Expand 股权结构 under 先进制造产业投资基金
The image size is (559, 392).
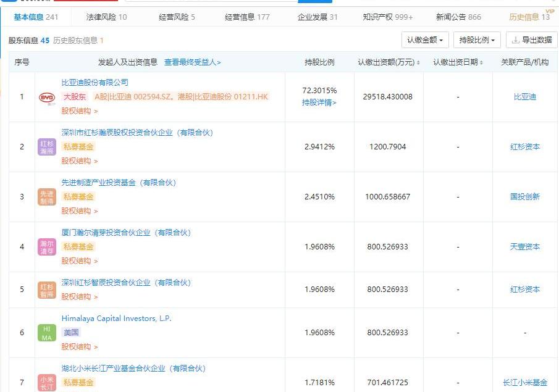click(x=79, y=211)
